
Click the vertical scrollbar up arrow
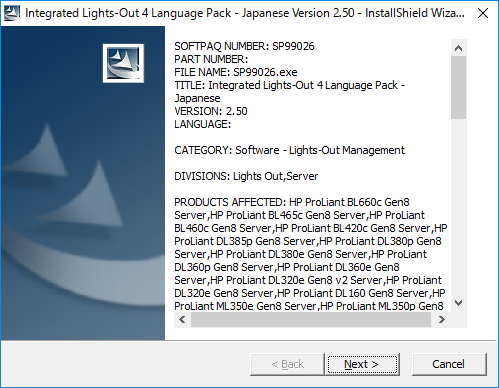point(459,48)
